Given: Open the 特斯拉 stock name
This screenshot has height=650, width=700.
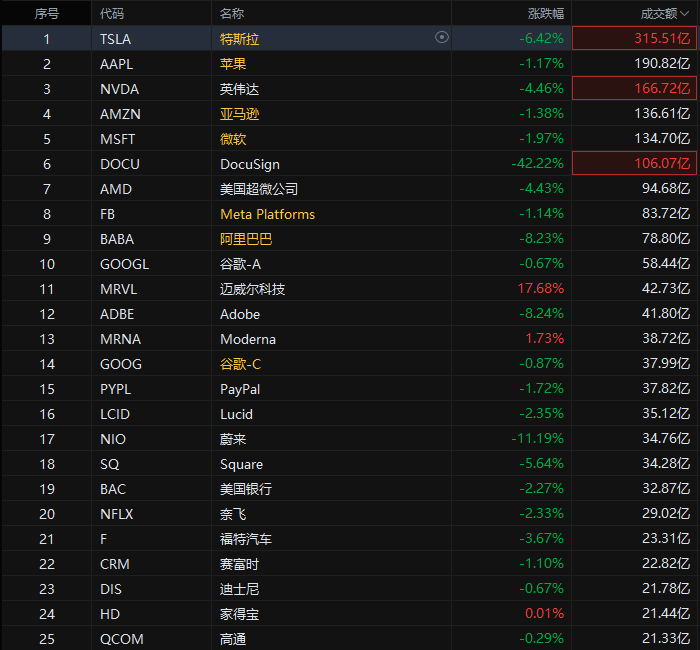Looking at the screenshot, I should (239, 39).
